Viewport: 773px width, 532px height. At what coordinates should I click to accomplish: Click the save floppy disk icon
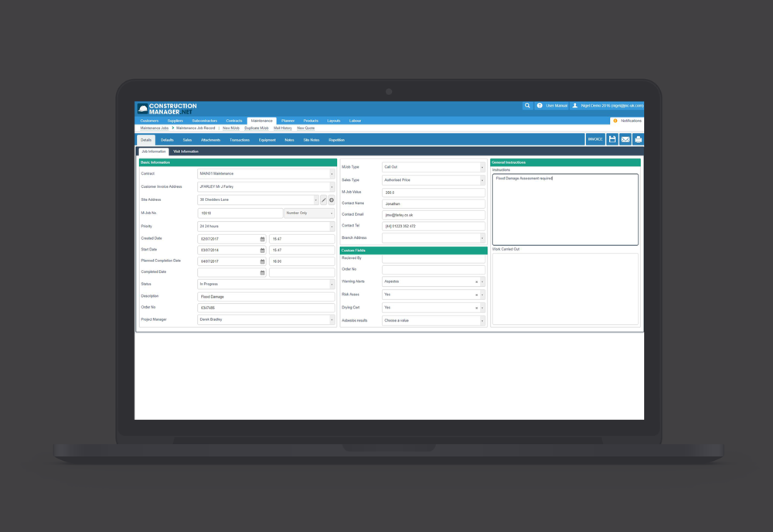coord(612,140)
